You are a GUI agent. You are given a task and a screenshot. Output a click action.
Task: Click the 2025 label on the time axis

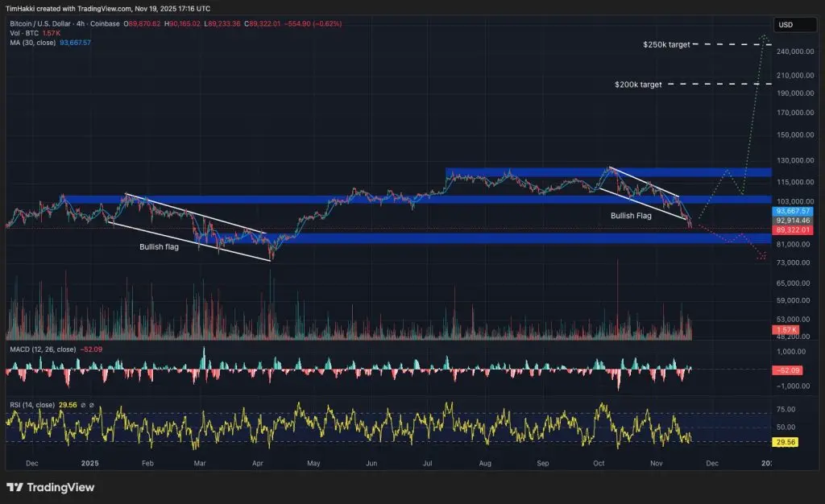(x=89, y=463)
